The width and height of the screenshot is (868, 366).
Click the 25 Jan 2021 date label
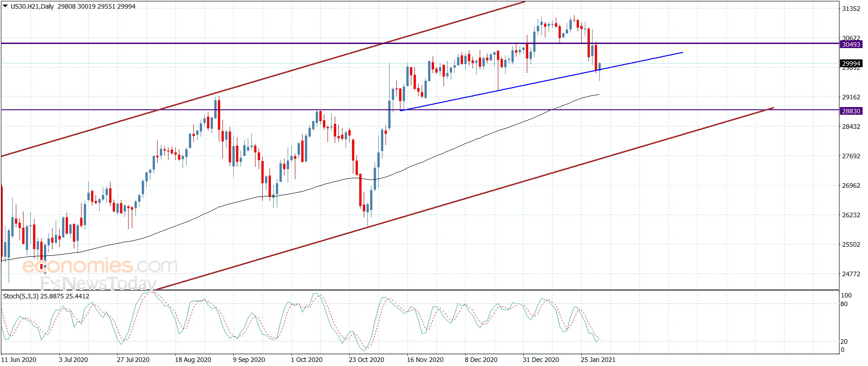[x=598, y=360]
